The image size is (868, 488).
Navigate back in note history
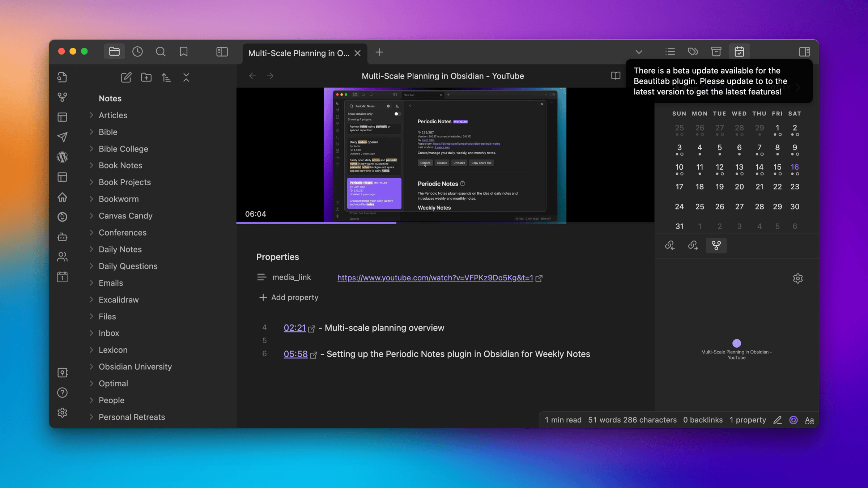click(252, 76)
